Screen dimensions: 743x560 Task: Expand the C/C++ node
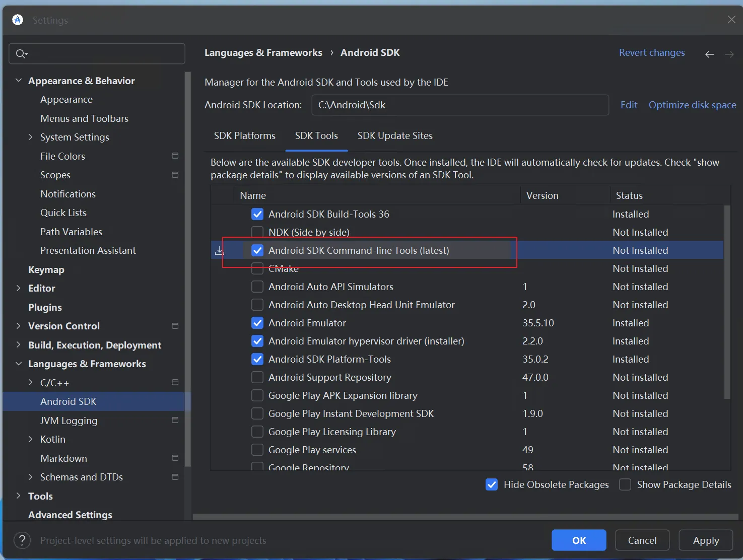(30, 383)
